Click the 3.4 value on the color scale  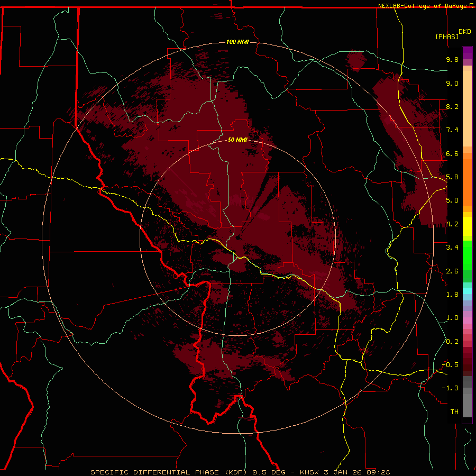click(452, 248)
